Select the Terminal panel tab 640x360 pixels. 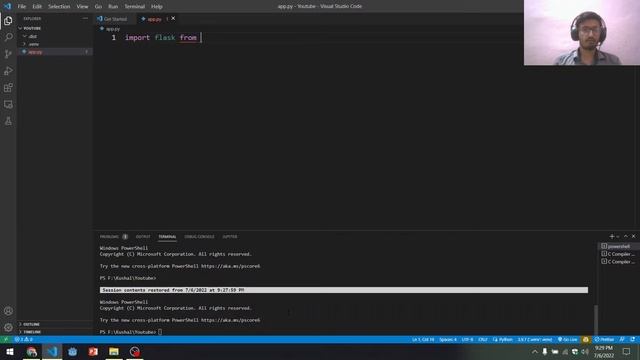click(167, 237)
